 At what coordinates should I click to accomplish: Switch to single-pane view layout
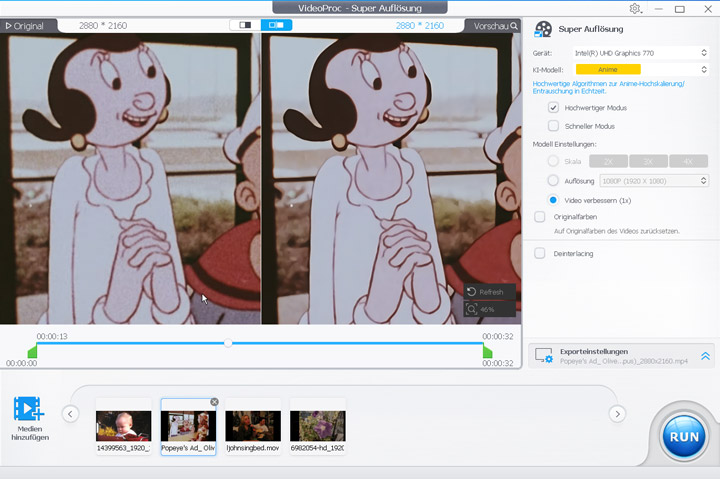click(245, 25)
